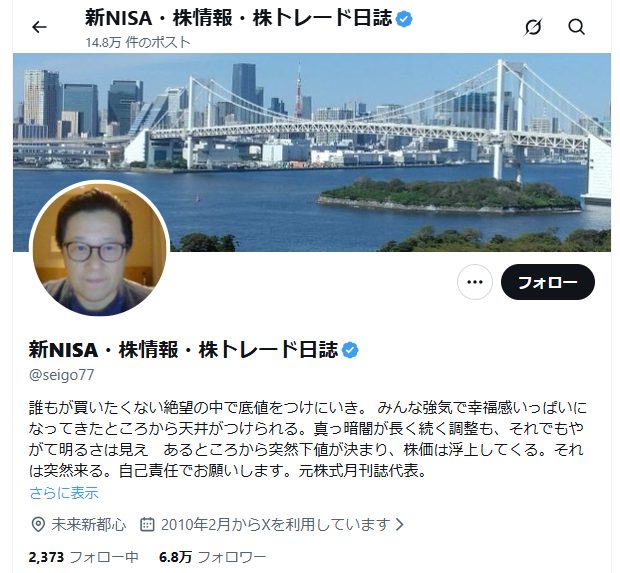Open the round profile photo
The width and height of the screenshot is (620, 573).
[100, 250]
